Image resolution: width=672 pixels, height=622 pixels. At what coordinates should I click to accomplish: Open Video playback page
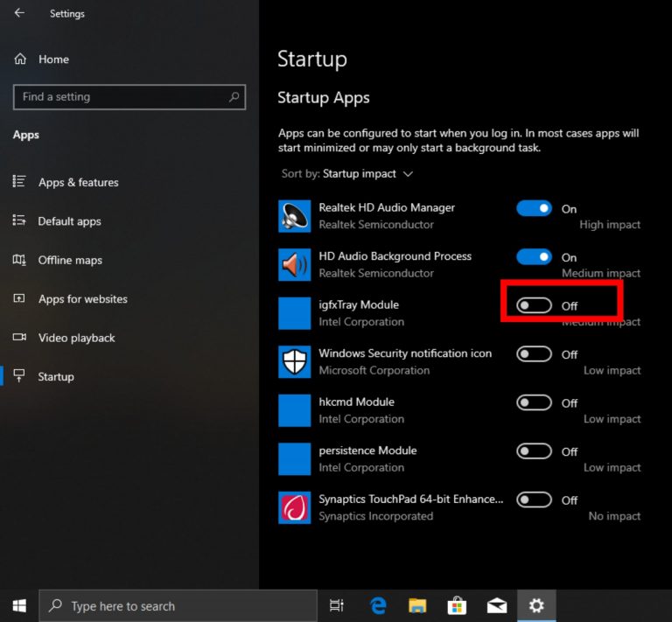[x=76, y=338]
